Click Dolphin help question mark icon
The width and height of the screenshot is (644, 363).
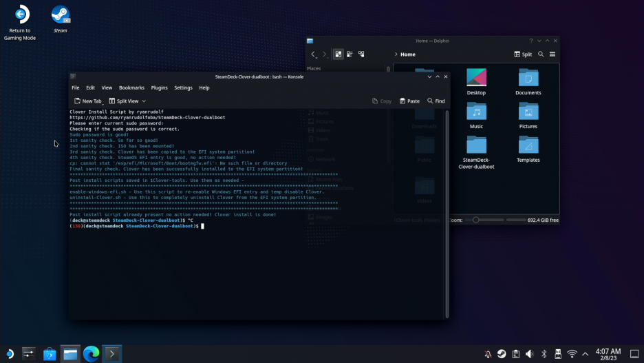tap(531, 41)
